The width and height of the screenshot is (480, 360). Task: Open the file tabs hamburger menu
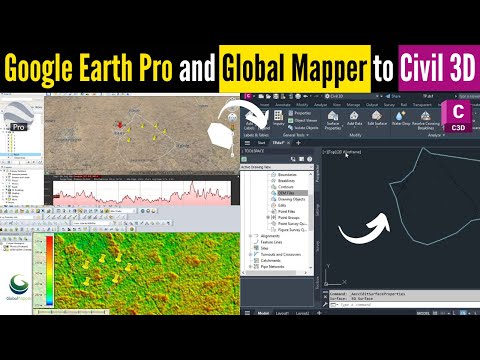(x=247, y=143)
